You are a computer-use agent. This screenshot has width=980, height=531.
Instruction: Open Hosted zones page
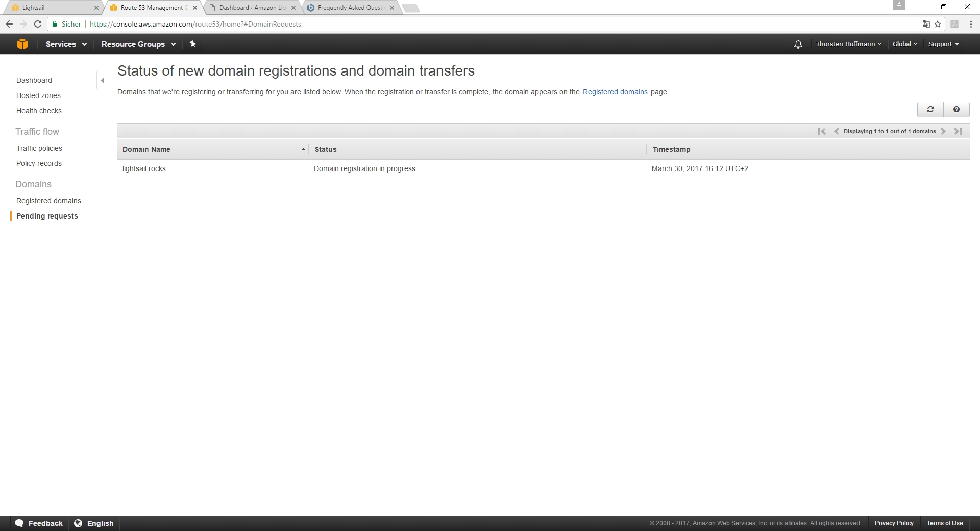point(38,95)
